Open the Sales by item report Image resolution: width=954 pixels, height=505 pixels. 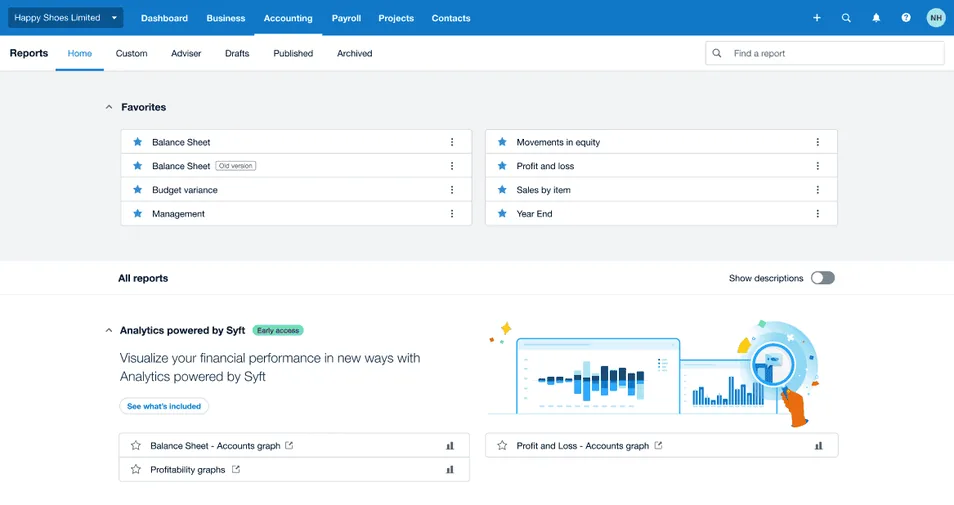click(x=543, y=190)
